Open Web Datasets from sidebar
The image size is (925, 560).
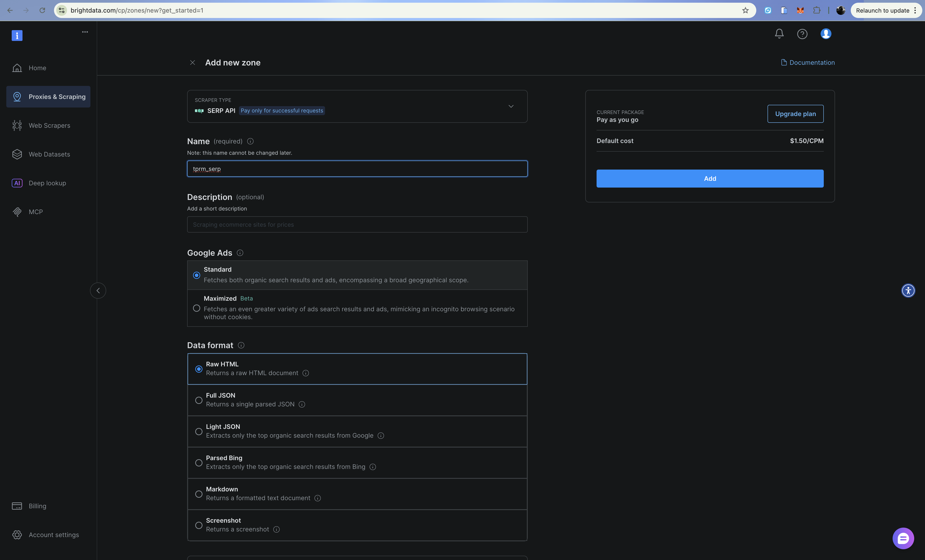(49, 154)
